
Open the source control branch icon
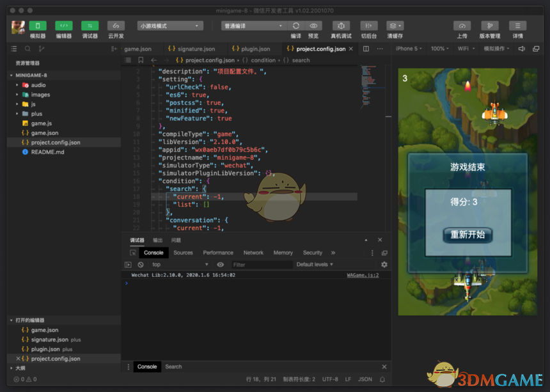42,49
